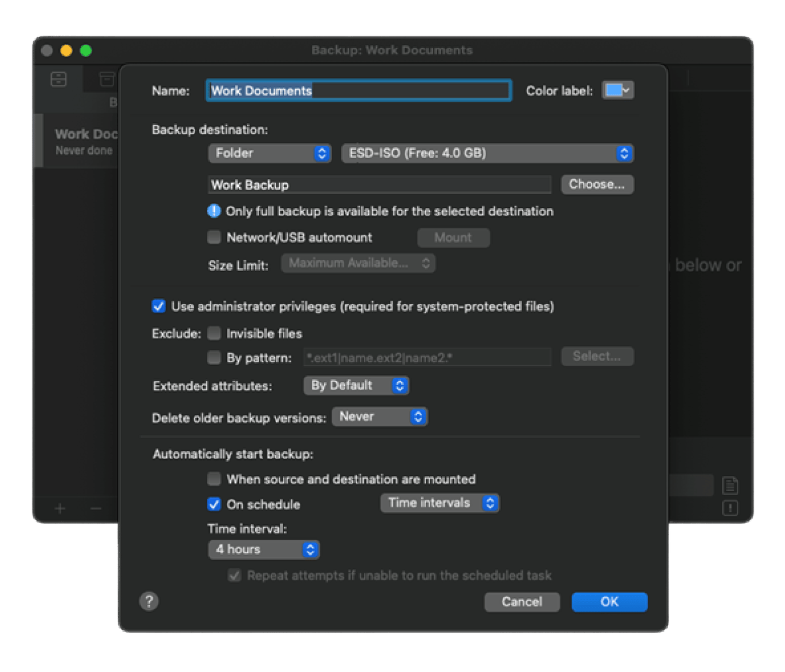Uncheck Use administrator privileges
The image size is (785, 672).
click(159, 306)
